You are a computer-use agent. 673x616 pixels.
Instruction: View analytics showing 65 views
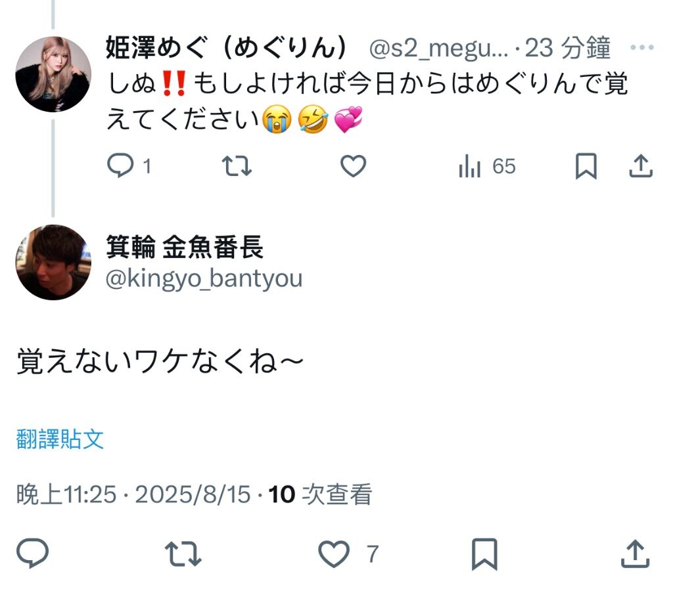click(487, 167)
